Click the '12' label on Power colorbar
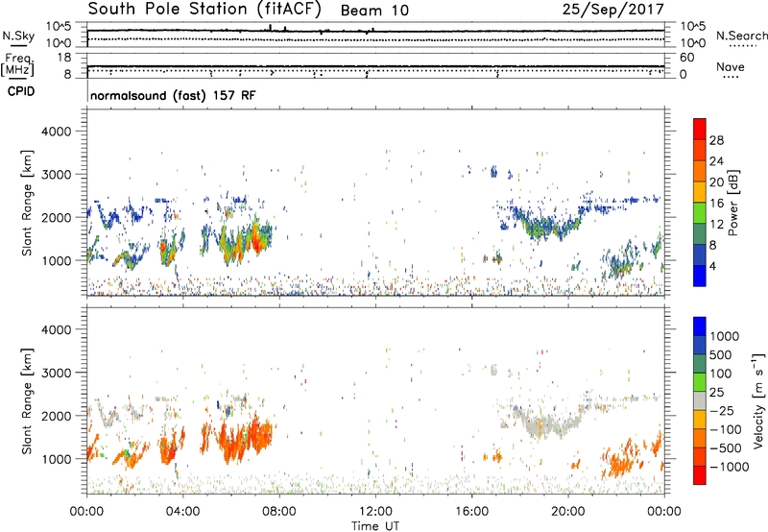Viewport: 768px width, 532px height. (716, 225)
